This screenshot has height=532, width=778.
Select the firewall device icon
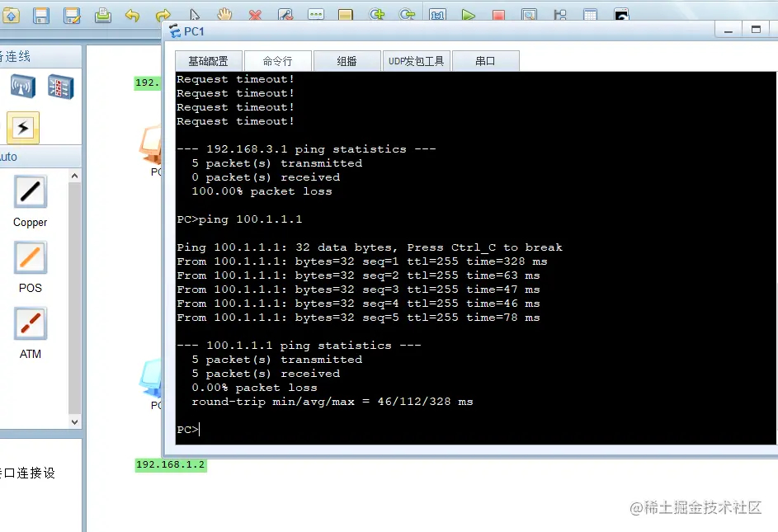click(61, 87)
